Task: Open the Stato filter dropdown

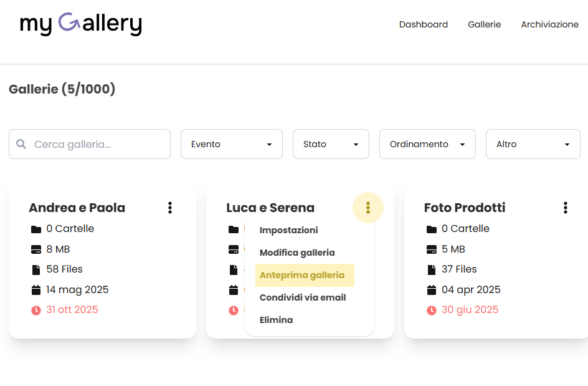Action: coord(331,144)
